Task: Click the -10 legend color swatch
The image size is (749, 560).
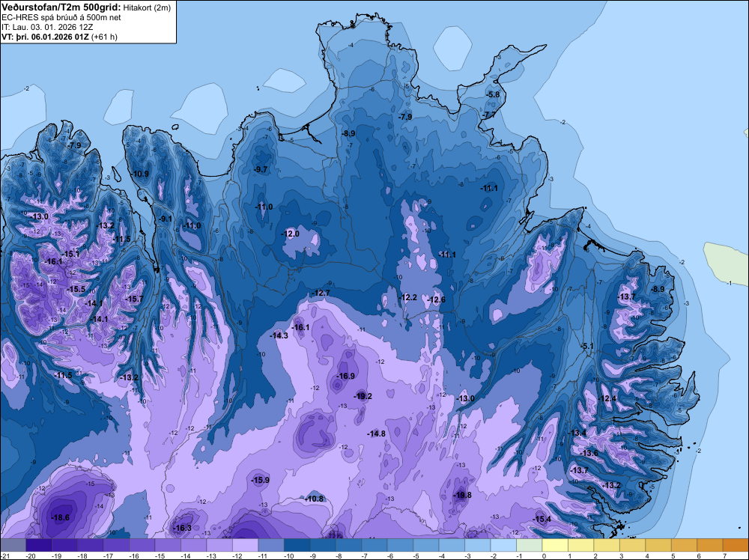Action: coord(297,545)
